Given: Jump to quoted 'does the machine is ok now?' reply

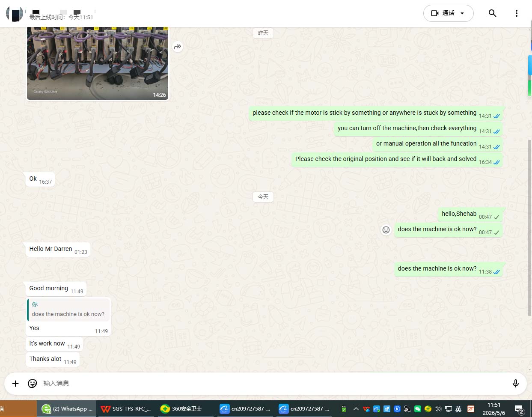Looking at the screenshot, I should tap(69, 310).
